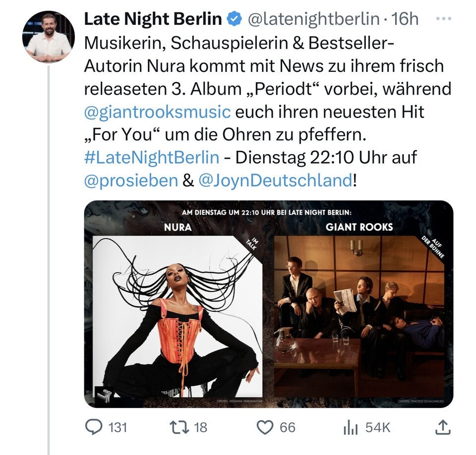The image size is (476, 455).
Task: Open the three-dot more options menu
Action: [443, 19]
